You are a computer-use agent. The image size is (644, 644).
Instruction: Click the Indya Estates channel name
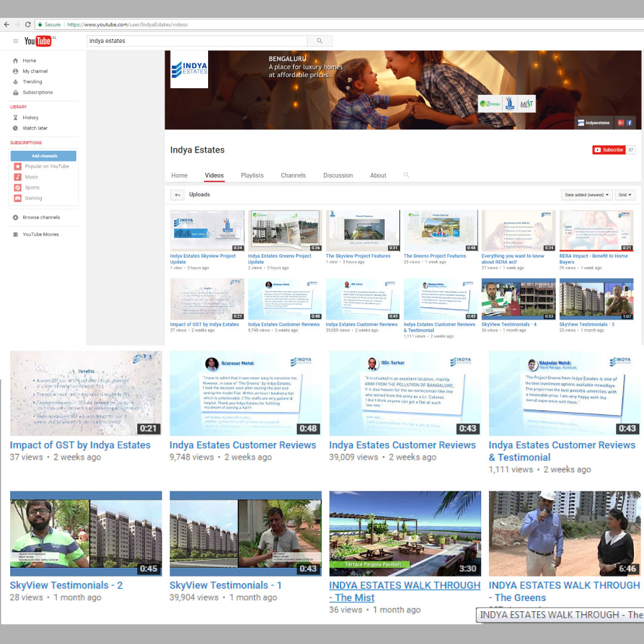coord(197,150)
